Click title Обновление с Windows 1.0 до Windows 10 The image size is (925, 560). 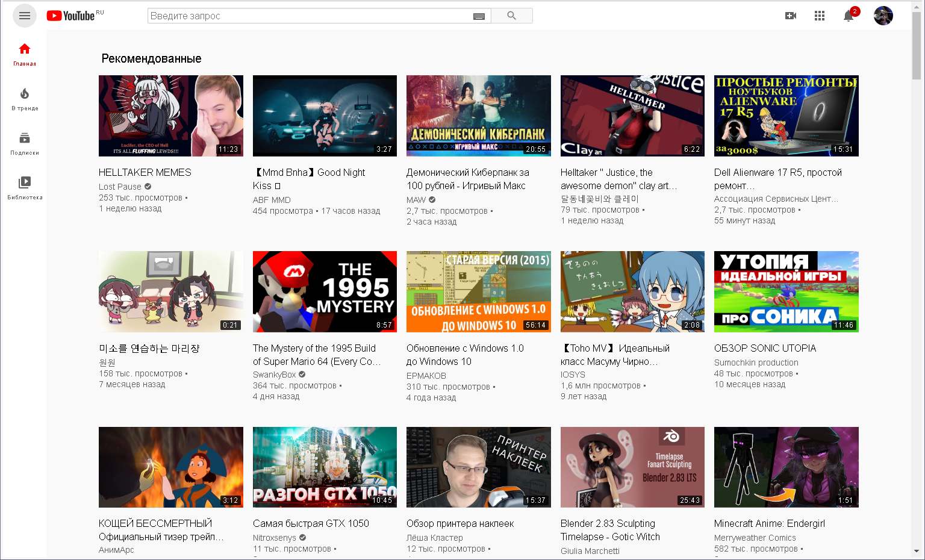pos(465,355)
